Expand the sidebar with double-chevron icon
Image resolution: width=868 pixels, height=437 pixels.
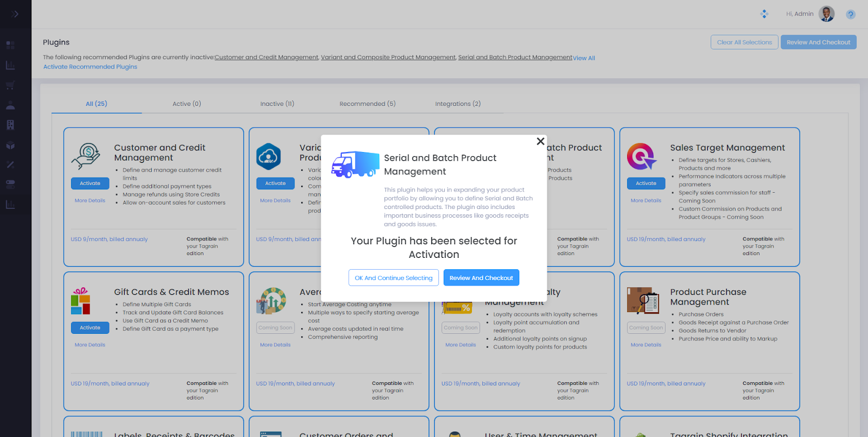click(x=15, y=14)
